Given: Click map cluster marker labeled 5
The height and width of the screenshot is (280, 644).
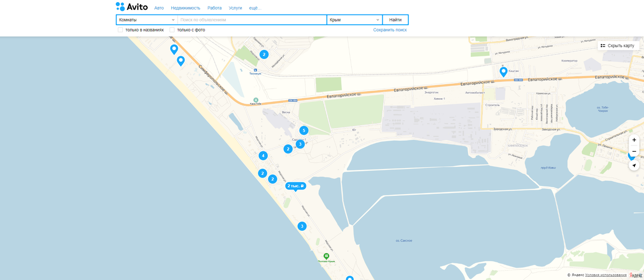Looking at the screenshot, I should coord(304,130).
